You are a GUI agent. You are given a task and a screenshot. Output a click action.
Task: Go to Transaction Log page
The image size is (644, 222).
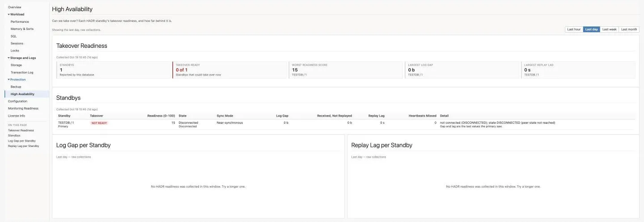[x=22, y=72]
